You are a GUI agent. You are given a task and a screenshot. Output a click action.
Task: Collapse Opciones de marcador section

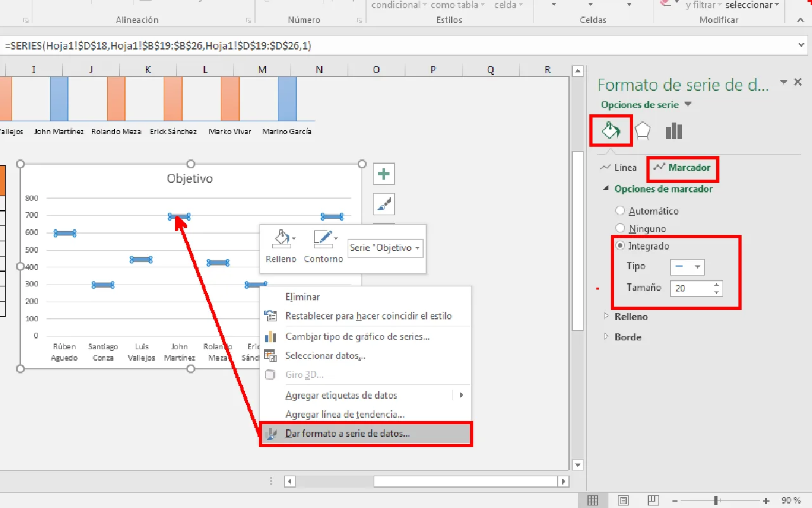click(606, 189)
